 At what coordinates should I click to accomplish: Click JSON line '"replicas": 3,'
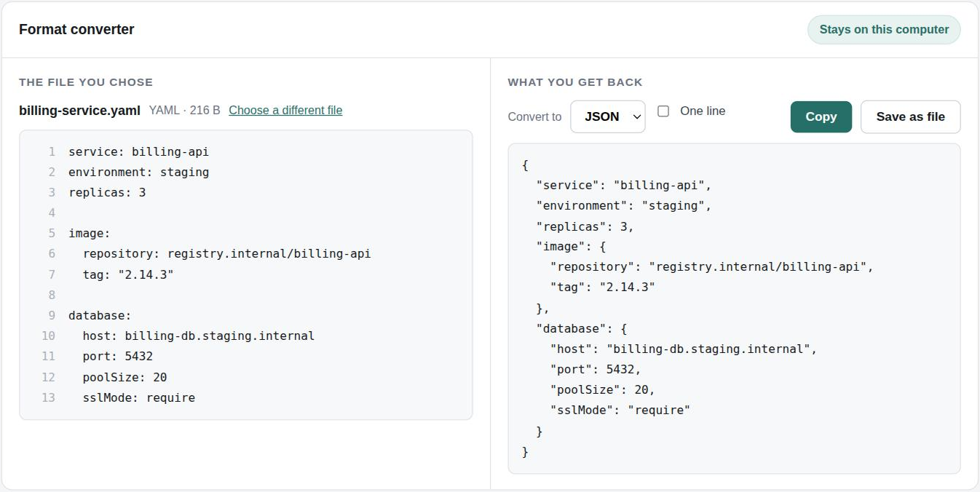pos(585,226)
